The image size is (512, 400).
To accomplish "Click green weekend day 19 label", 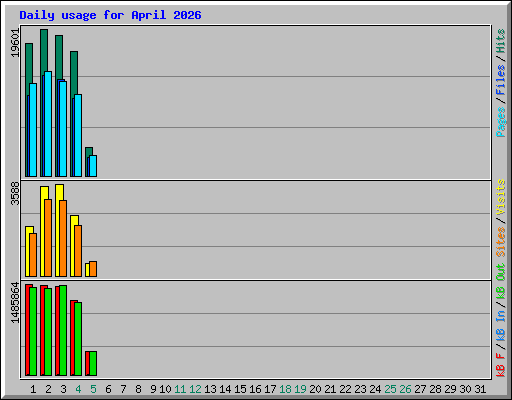I will (x=300, y=389).
